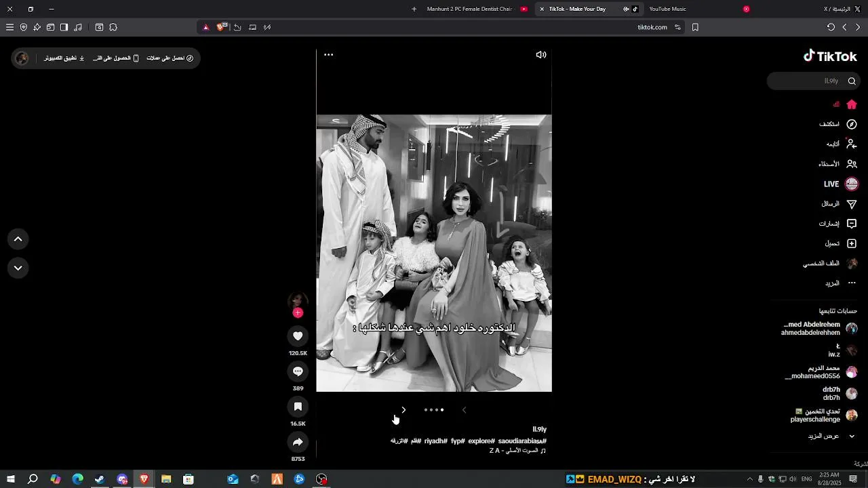Screen dimensions: 868x488
Task: Open the More three-dots sidebar item
Action: (852, 283)
